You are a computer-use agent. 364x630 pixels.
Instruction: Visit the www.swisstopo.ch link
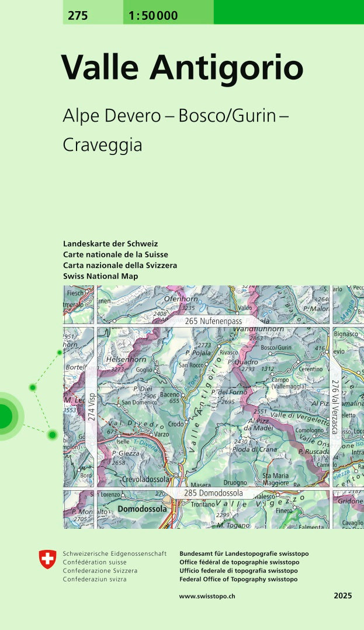pyautogui.click(x=207, y=596)
